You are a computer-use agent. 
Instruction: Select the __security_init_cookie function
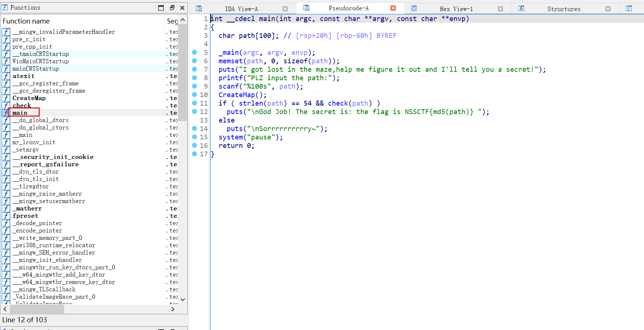(53, 157)
